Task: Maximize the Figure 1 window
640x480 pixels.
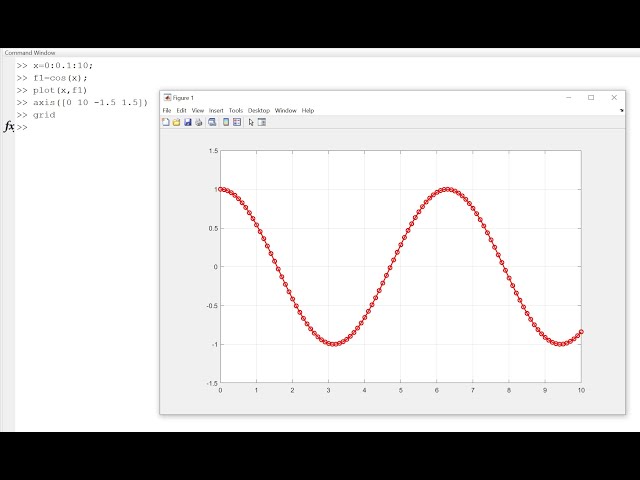Action: tap(591, 98)
